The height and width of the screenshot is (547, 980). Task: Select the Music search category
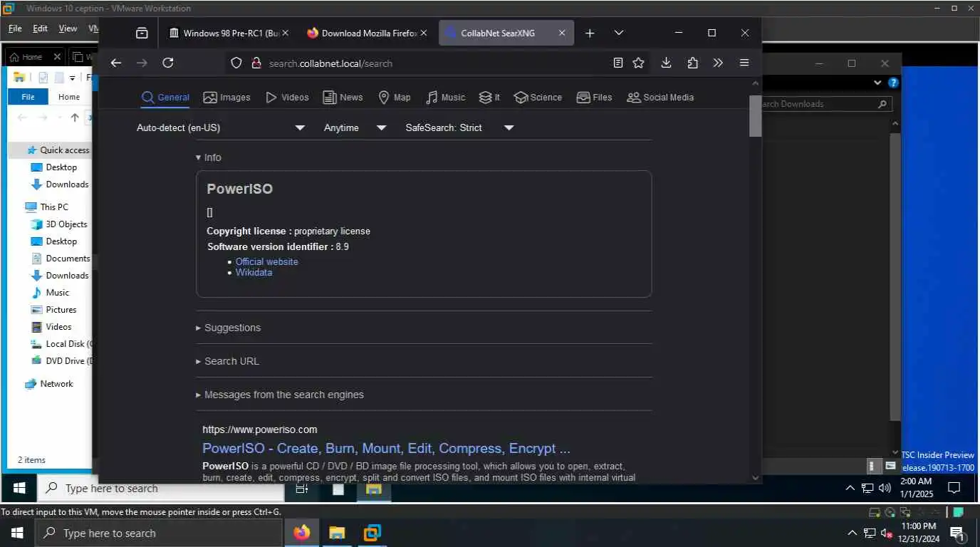point(445,98)
